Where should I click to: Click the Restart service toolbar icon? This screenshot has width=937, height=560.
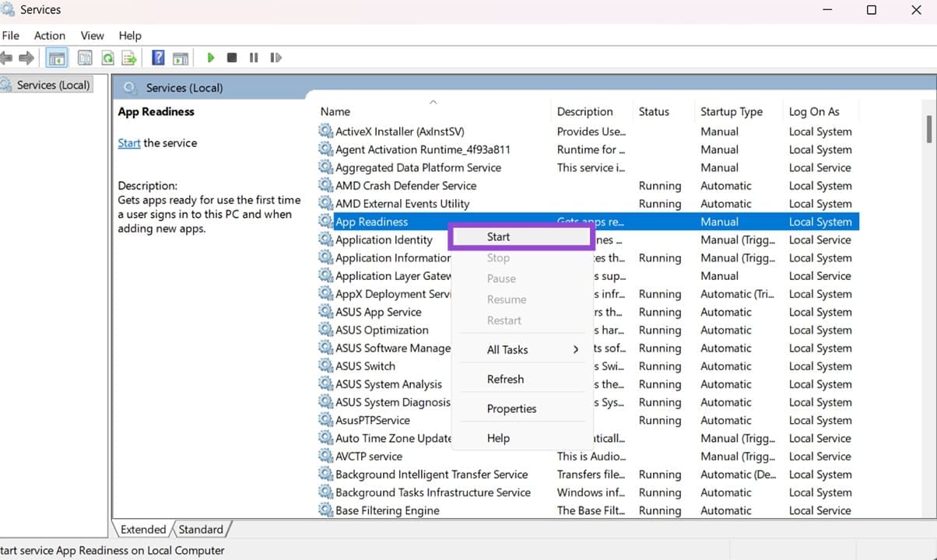275,58
